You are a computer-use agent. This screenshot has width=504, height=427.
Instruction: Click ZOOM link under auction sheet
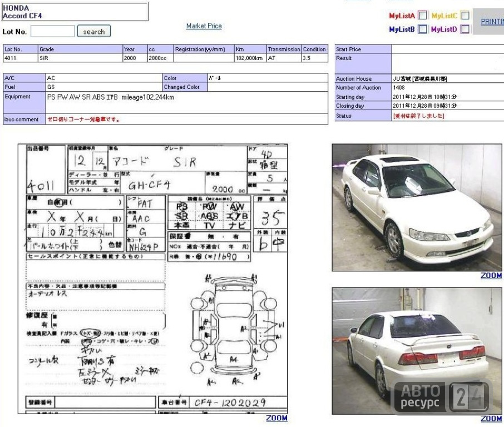[276, 418]
